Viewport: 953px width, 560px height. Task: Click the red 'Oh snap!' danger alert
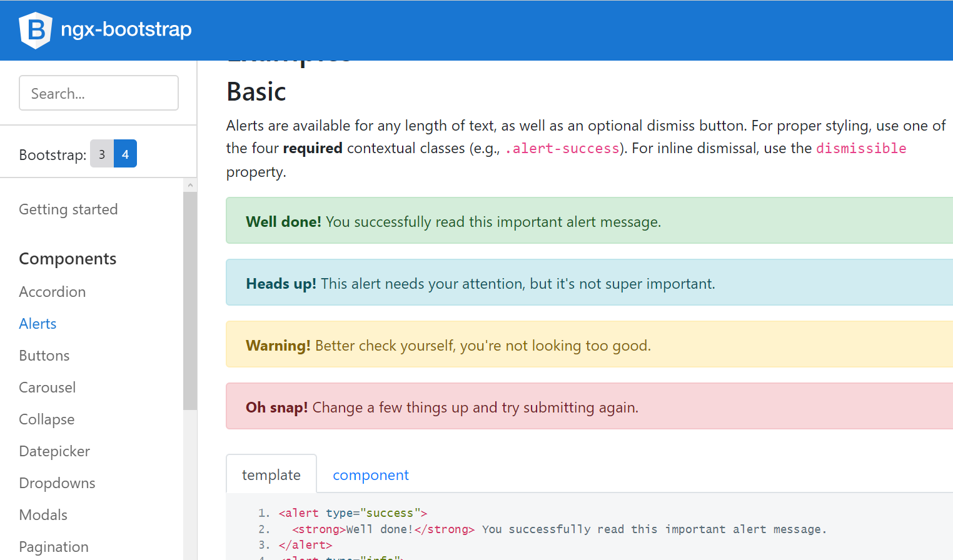tap(589, 406)
